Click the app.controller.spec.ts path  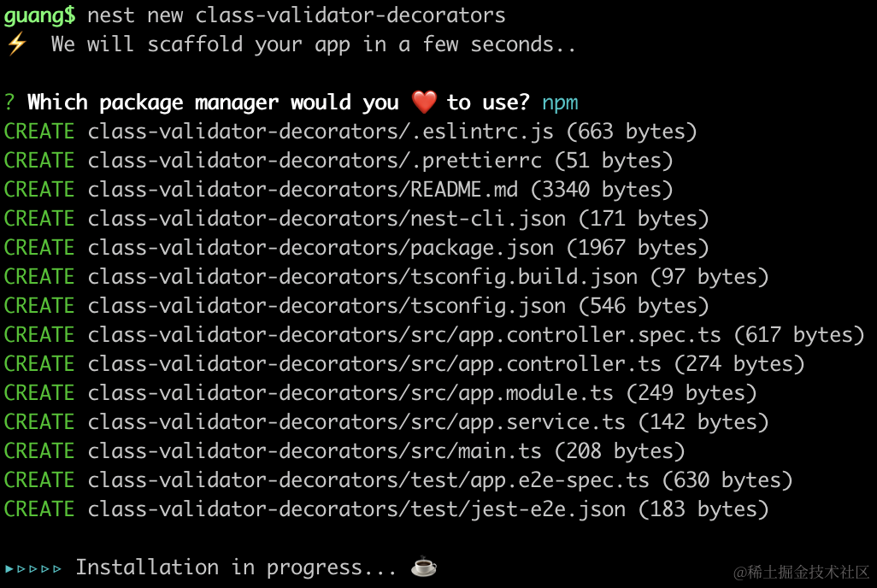point(403,335)
